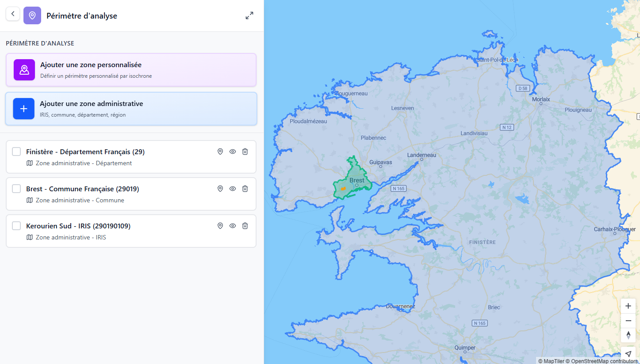Viewport: 640px width, 364px height.
Task: Toggle visibility of Kerourien Sud IRIS
Action: pos(232,225)
